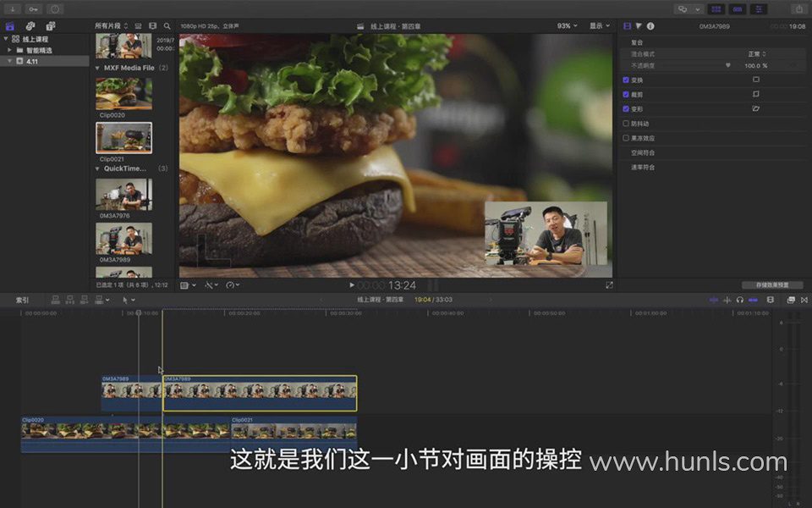Uncheck the 变形 distort checkbox
The height and width of the screenshot is (508, 812).
point(626,109)
